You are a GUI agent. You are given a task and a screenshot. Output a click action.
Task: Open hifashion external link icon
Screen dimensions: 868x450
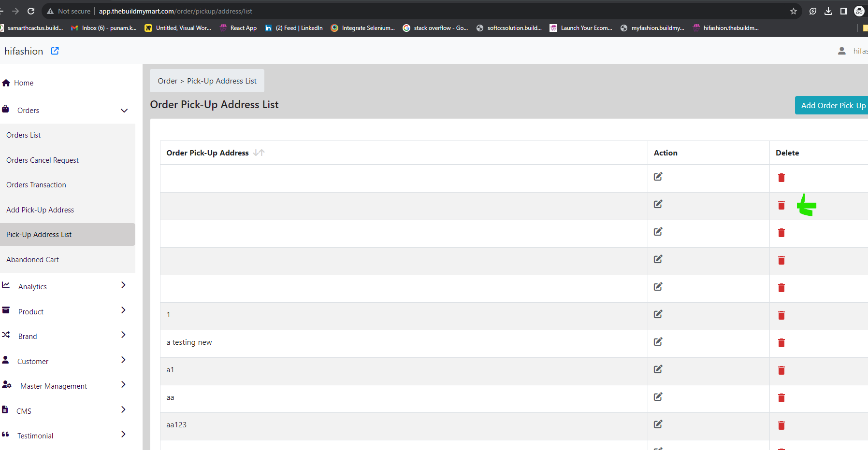(55, 51)
